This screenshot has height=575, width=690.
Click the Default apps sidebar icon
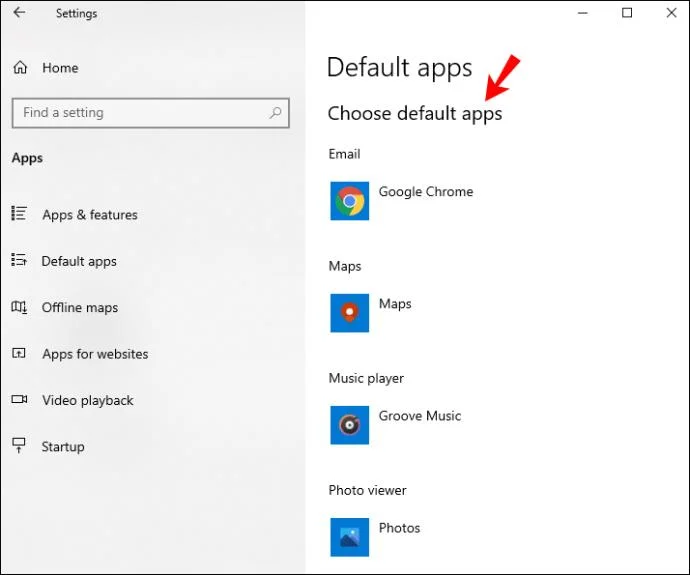click(x=19, y=260)
